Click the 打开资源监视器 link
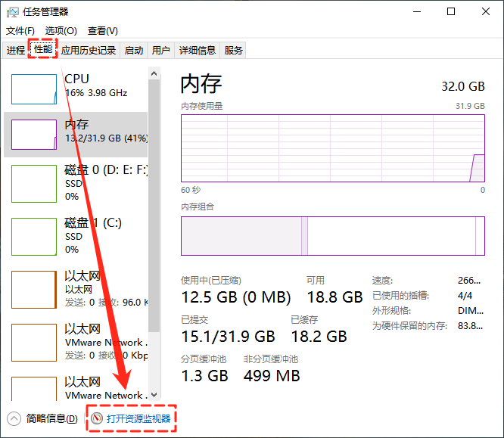Viewport: 504px width, 438px height. pyautogui.click(x=138, y=418)
